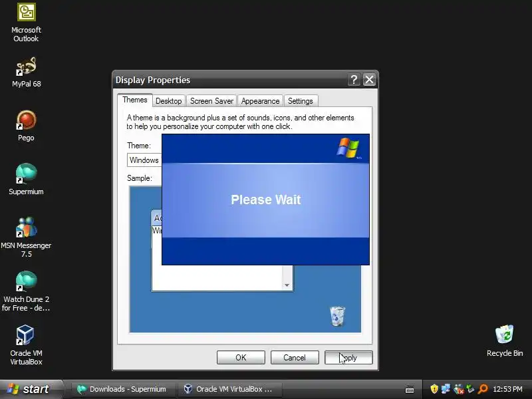Select the Supermium desktop shortcut
This screenshot has height=399, width=532.
(x=26, y=179)
